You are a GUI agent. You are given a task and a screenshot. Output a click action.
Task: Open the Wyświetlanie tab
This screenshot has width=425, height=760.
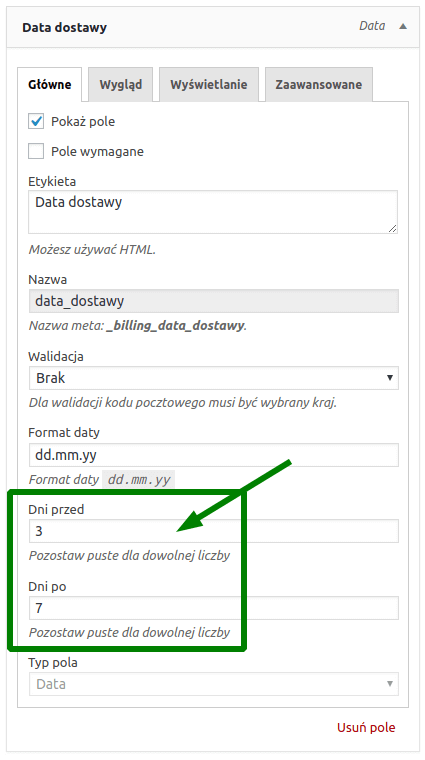[x=209, y=84]
